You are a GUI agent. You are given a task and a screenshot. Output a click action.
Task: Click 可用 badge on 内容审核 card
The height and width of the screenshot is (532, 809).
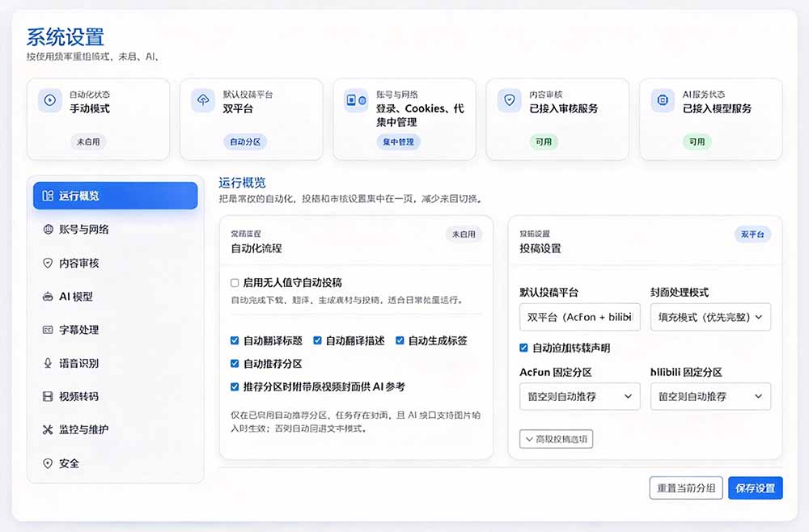click(x=544, y=141)
